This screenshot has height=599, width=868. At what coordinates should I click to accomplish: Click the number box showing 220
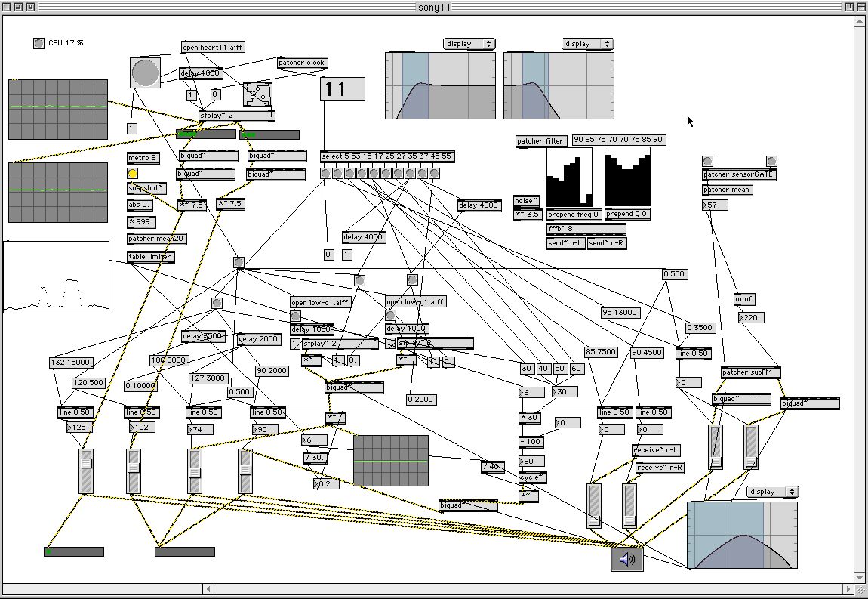coord(751,317)
